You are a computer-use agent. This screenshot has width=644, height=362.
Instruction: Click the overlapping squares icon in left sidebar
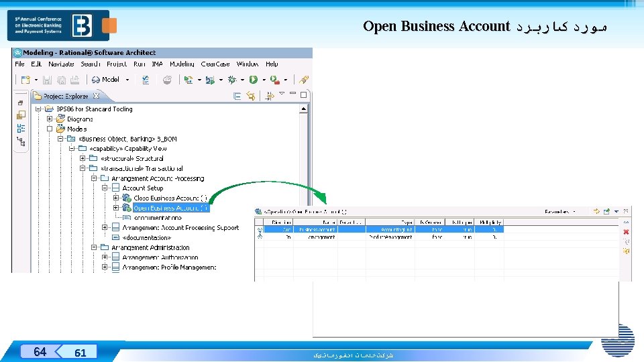[x=21, y=115]
